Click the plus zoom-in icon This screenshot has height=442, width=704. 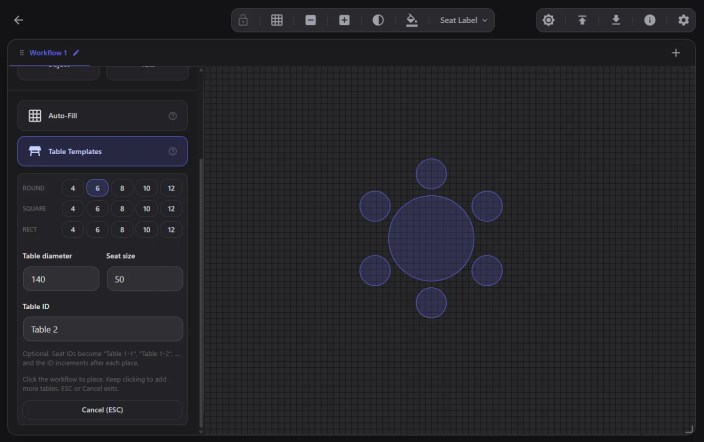coord(344,20)
